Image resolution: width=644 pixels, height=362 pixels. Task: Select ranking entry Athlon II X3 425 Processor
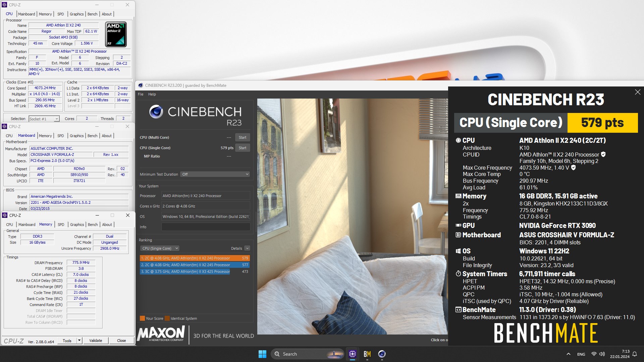pos(195,271)
